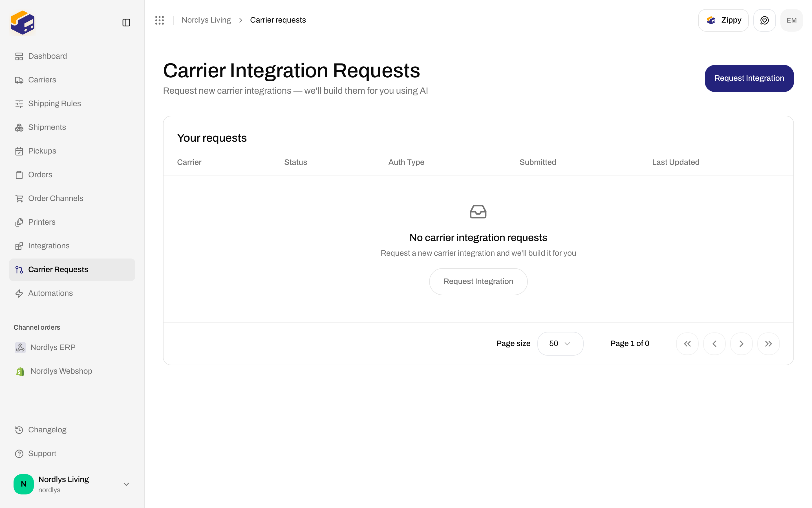This screenshot has width=812, height=508.
Task: Click the Carrier column header
Action: point(189,162)
